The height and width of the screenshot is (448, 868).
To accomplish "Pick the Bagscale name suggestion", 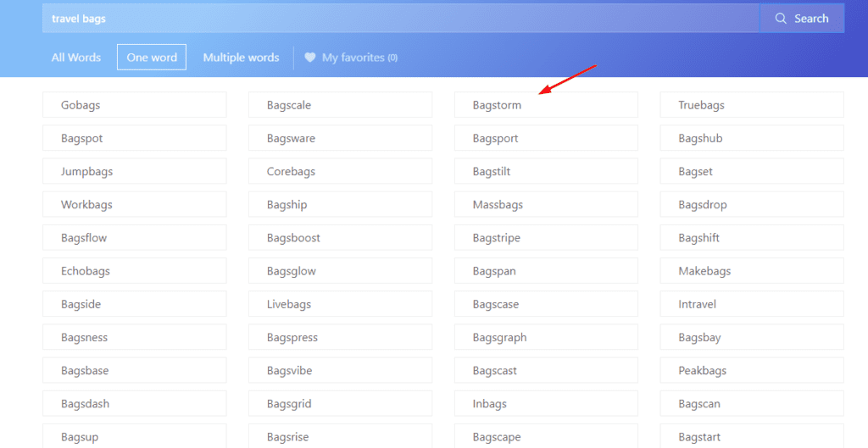I will pyautogui.click(x=341, y=104).
